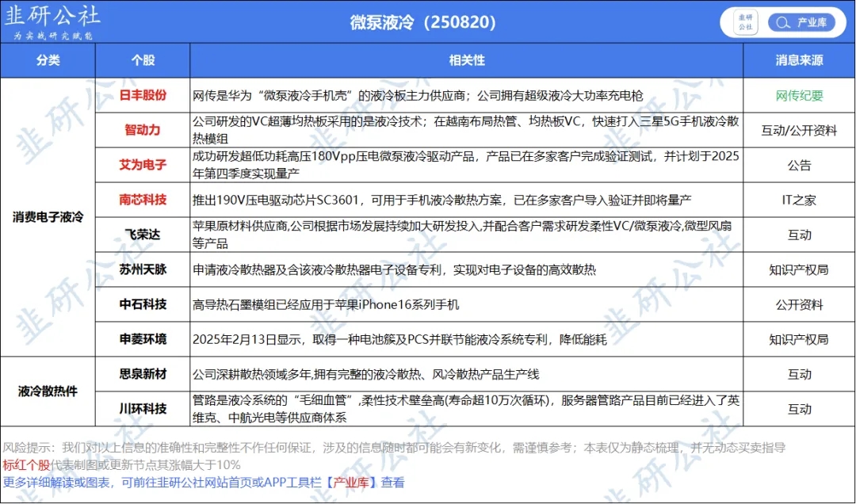
Task: Click the 互动/公开资料 source cell
Action: [799, 131]
